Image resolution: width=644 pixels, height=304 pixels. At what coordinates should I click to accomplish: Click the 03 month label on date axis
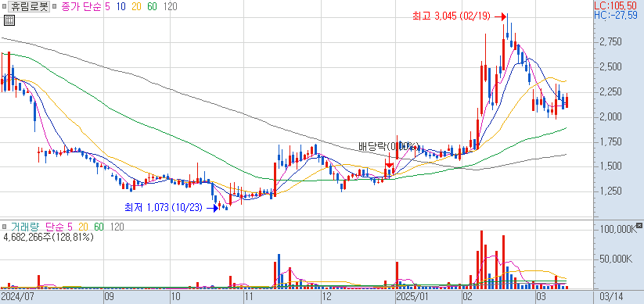pyautogui.click(x=541, y=297)
